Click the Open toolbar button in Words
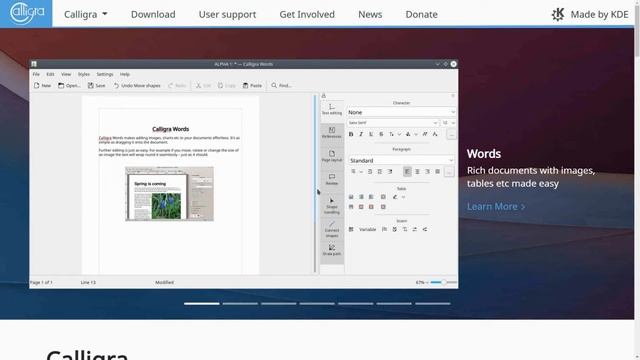The height and width of the screenshot is (360, 640). click(69, 86)
